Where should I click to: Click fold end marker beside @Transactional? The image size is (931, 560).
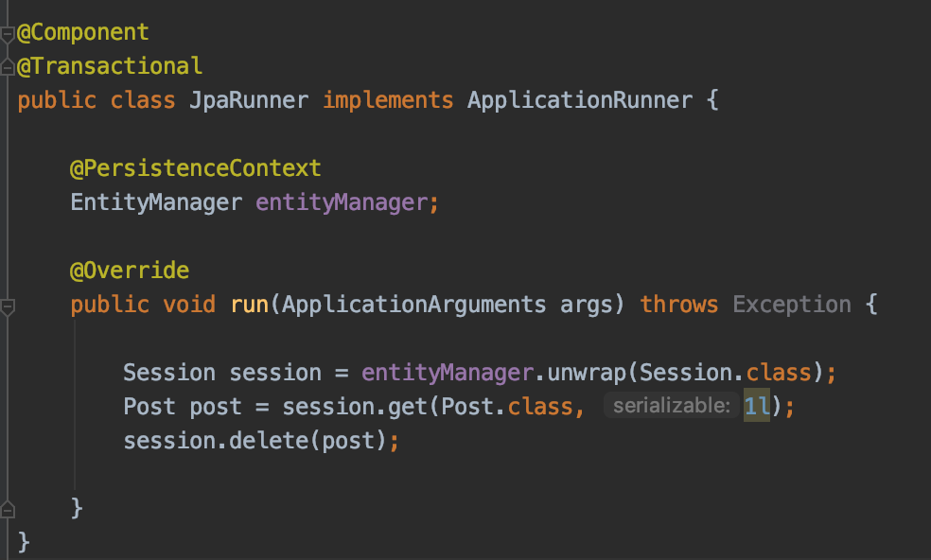8,65
